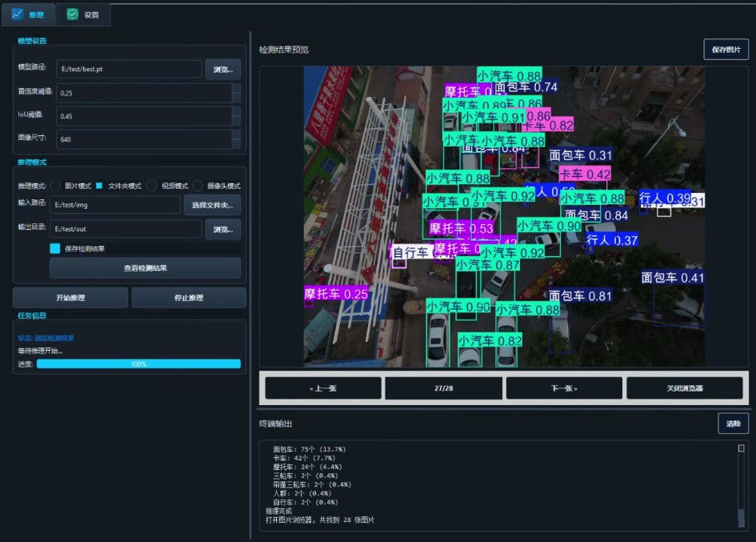Screen dimensions: 756x542
Task: Click 停止推理 button
Action: pyautogui.click(x=189, y=298)
